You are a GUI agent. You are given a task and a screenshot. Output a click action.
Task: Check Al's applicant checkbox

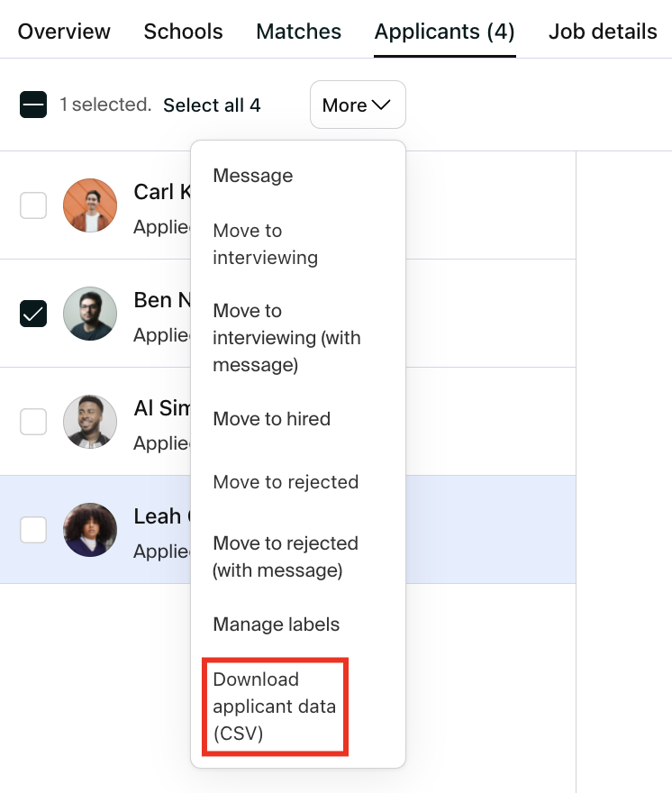tap(33, 422)
